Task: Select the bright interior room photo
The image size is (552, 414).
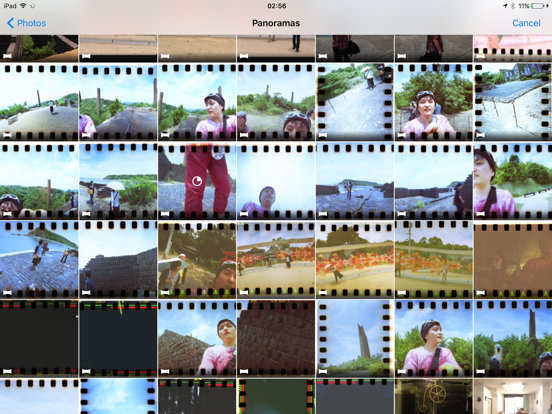Action: pyautogui.click(x=513, y=396)
